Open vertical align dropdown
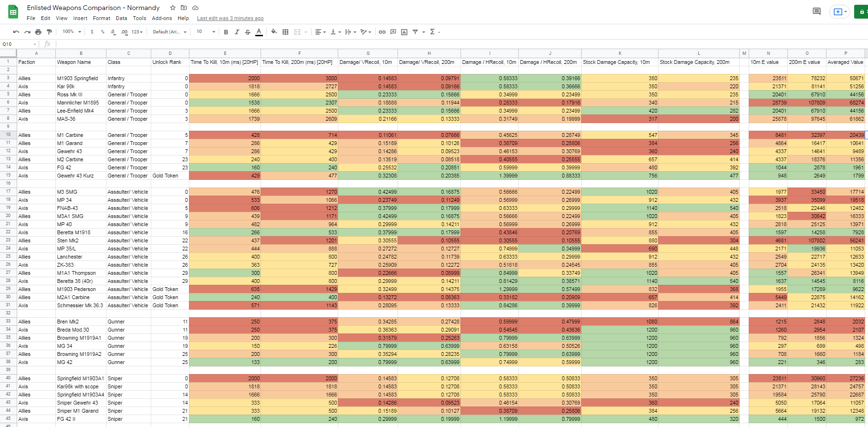868x427 pixels. coord(335,32)
